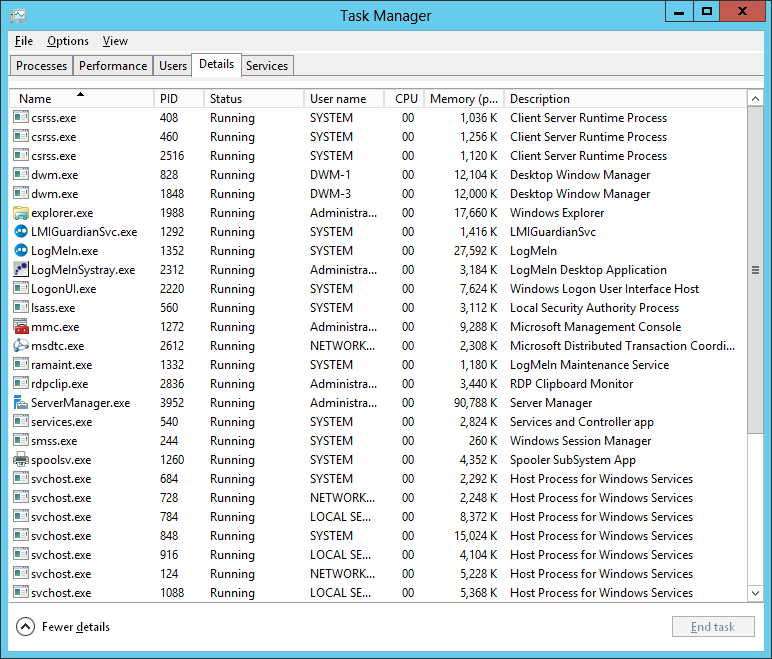Select the msdtc.exe process name

tap(58, 346)
